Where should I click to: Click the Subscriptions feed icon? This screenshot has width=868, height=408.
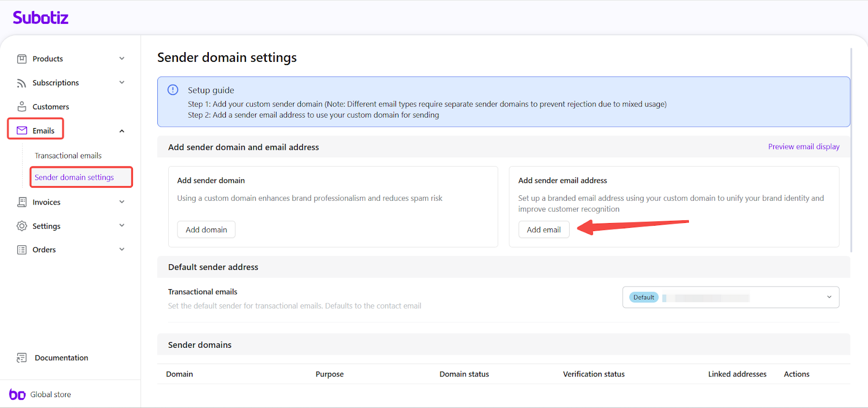click(22, 83)
